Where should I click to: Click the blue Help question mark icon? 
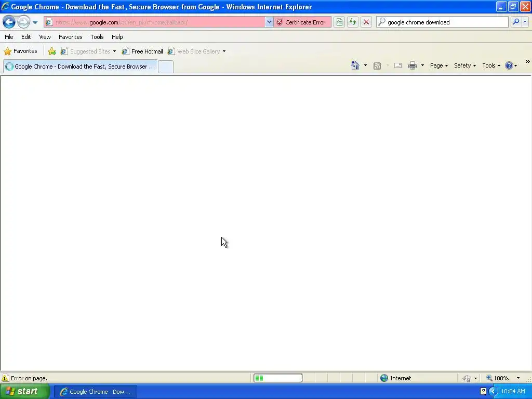click(x=509, y=65)
